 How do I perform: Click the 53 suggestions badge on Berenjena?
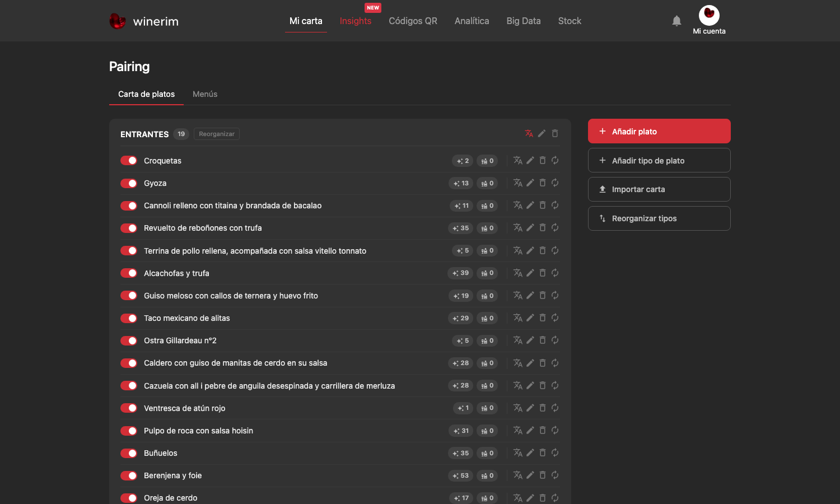(461, 475)
